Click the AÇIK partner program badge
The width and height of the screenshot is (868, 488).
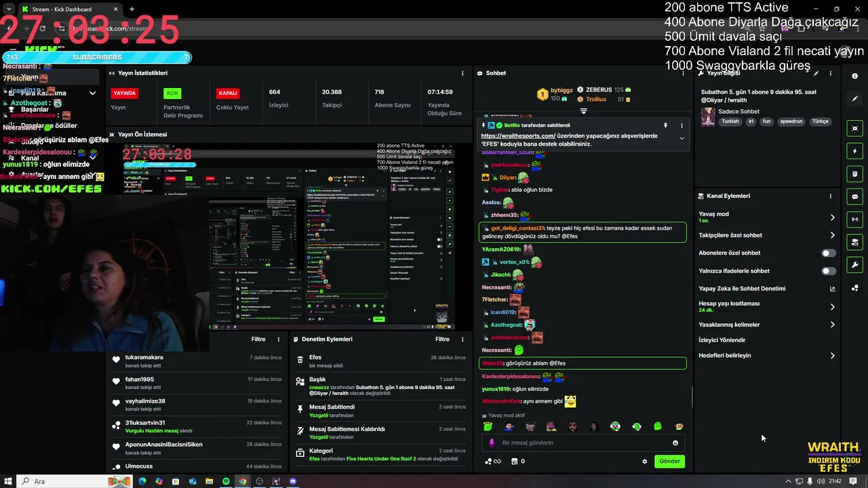click(172, 93)
